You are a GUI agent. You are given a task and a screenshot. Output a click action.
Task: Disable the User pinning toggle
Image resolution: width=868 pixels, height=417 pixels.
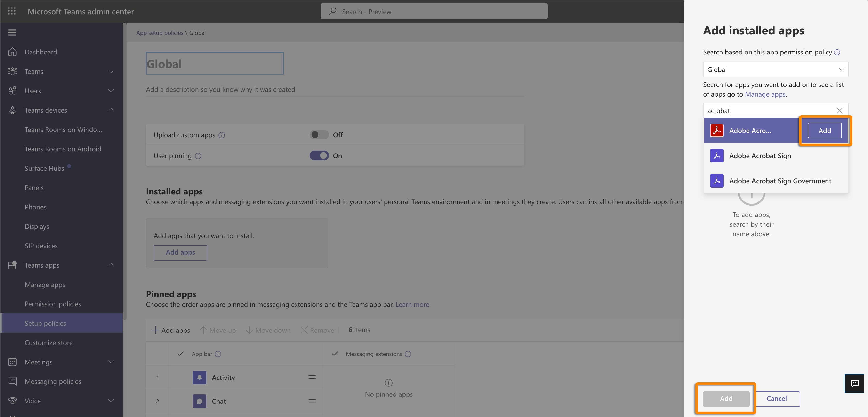318,155
